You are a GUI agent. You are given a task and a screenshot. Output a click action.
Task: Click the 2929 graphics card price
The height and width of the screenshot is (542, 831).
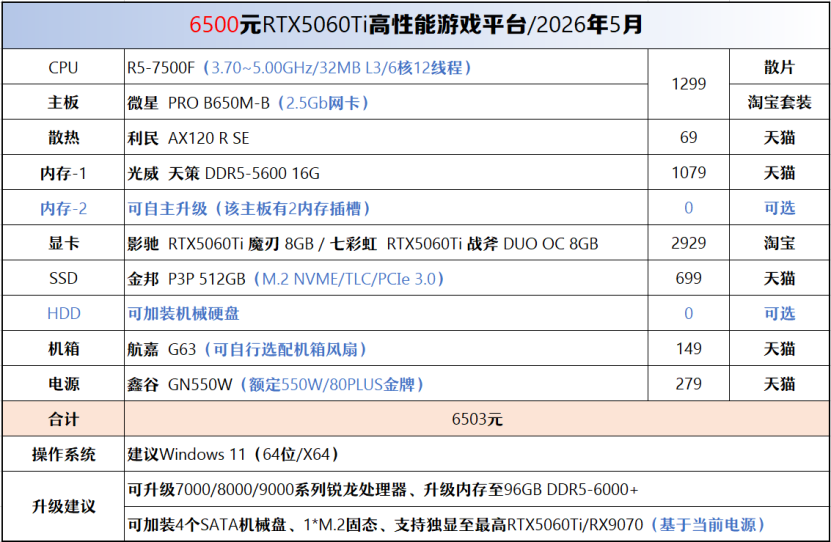coord(688,243)
